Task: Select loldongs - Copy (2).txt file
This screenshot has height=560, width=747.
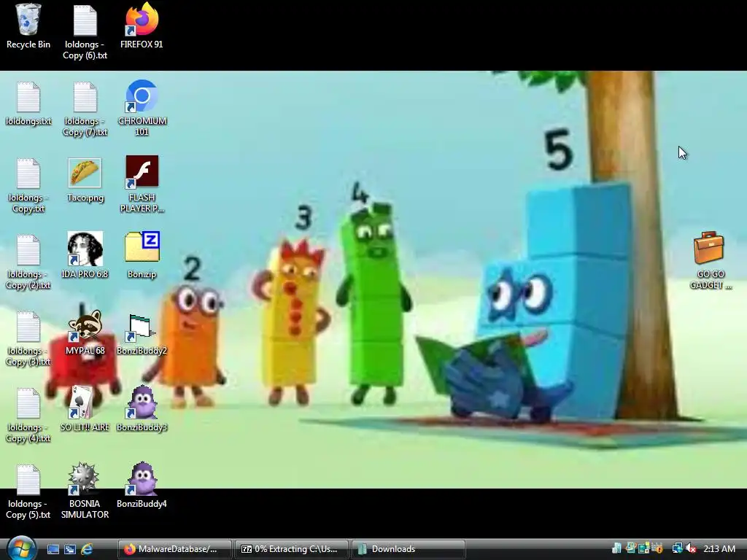Action: pyautogui.click(x=28, y=262)
